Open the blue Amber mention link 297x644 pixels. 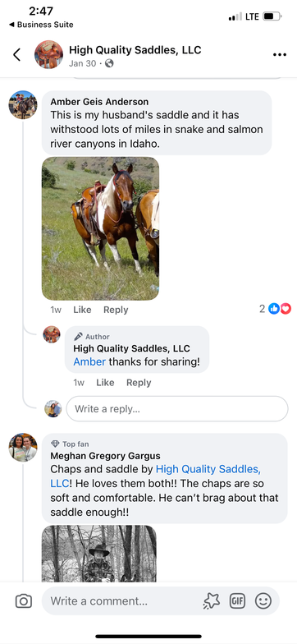[89, 361]
